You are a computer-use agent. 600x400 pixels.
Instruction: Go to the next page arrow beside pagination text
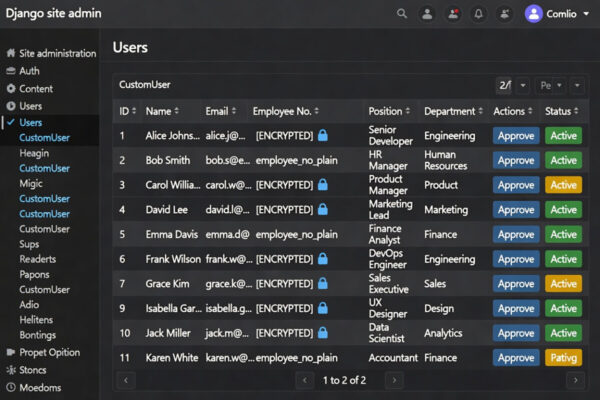click(394, 380)
